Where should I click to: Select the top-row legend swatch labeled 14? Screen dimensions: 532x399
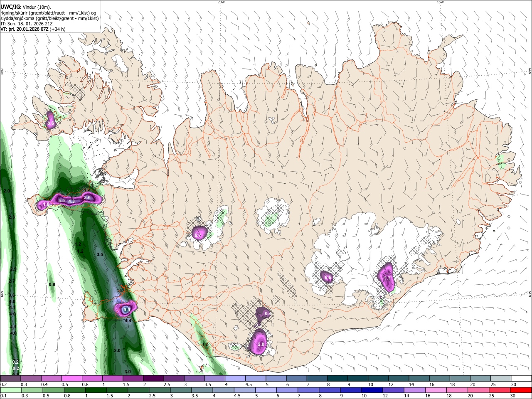click(x=419, y=379)
